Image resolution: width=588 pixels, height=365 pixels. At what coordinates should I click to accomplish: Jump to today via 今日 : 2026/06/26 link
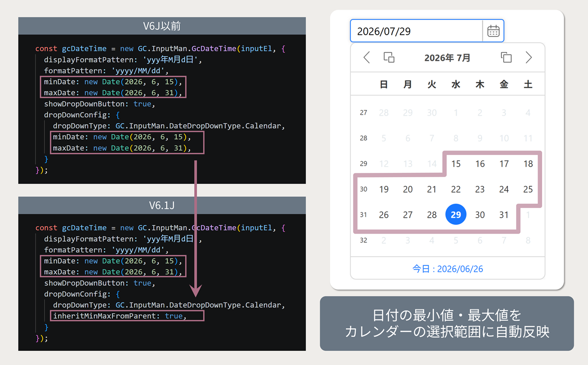[447, 269]
